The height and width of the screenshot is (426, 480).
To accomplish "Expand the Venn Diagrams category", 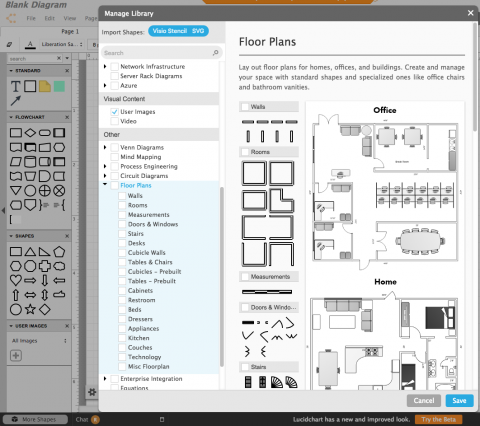I will [x=105, y=147].
